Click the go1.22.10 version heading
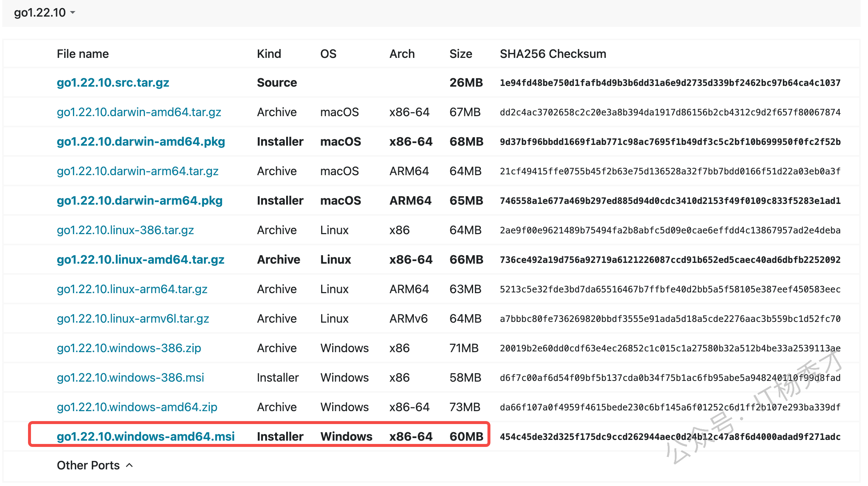This screenshot has width=868, height=486. (39, 13)
